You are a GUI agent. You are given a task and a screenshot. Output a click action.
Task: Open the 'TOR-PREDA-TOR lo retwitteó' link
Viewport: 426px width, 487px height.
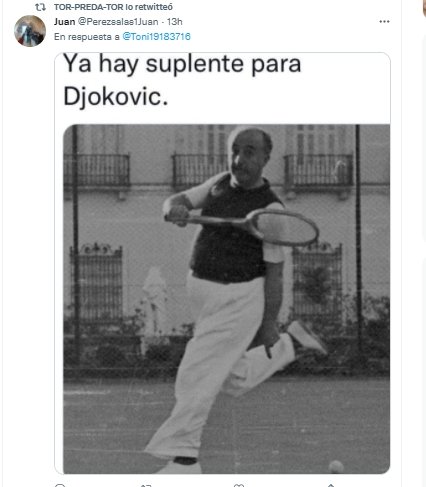[x=113, y=7]
